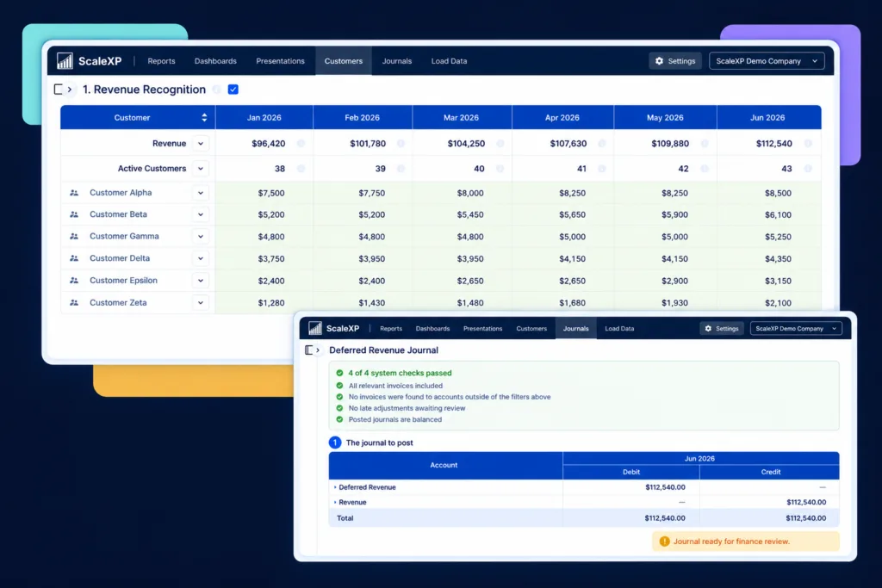The width and height of the screenshot is (882, 588).
Task: Expand the Customer Zeta row chevron
Action: click(x=201, y=302)
